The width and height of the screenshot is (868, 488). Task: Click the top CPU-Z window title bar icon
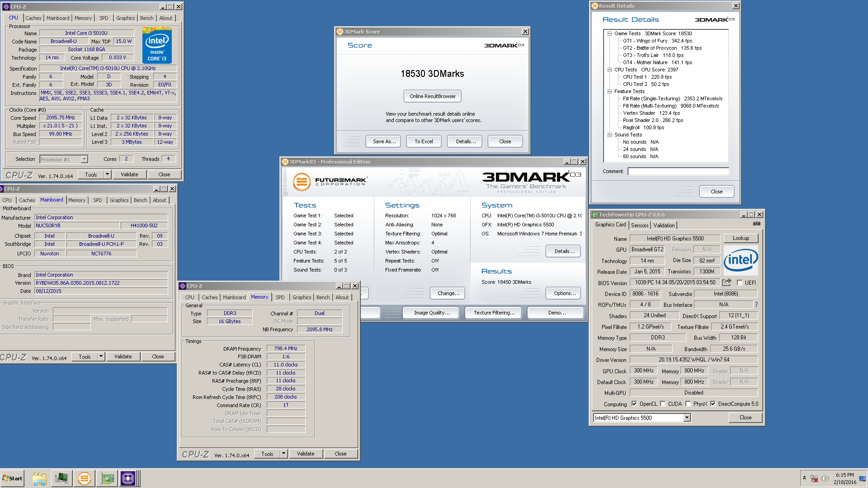point(6,7)
